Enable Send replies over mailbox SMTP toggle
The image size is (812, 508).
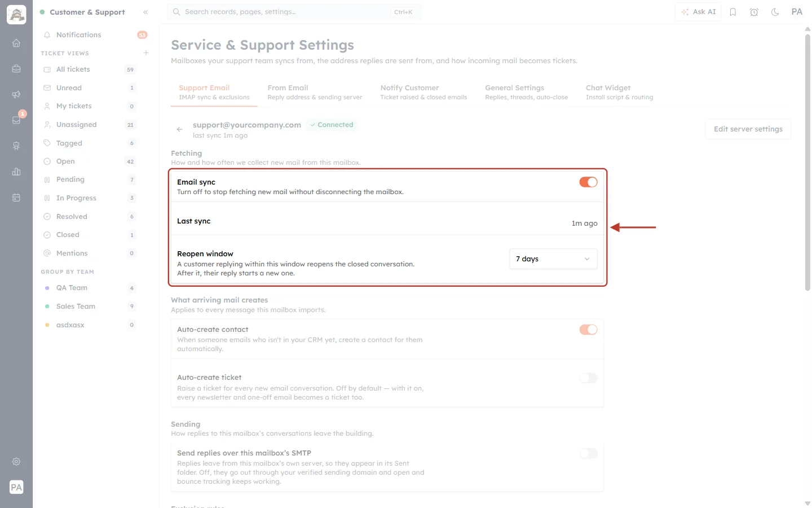(588, 453)
